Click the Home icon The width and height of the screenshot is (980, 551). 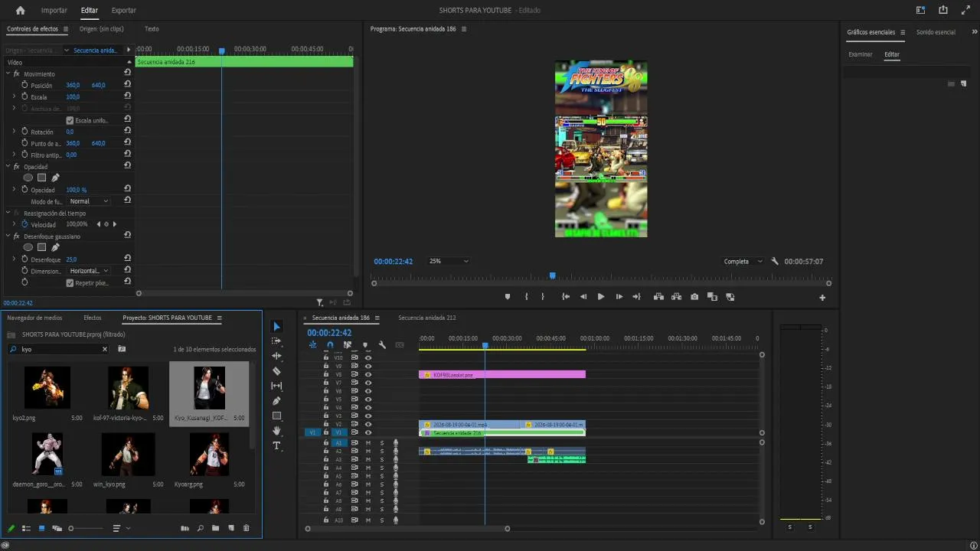(20, 11)
